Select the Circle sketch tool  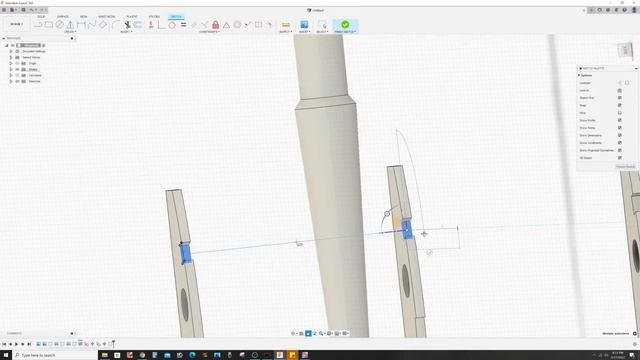pyautogui.click(x=60, y=24)
